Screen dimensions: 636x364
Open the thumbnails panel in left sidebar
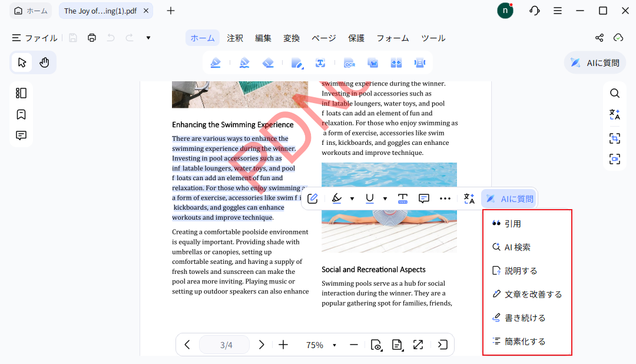click(21, 93)
